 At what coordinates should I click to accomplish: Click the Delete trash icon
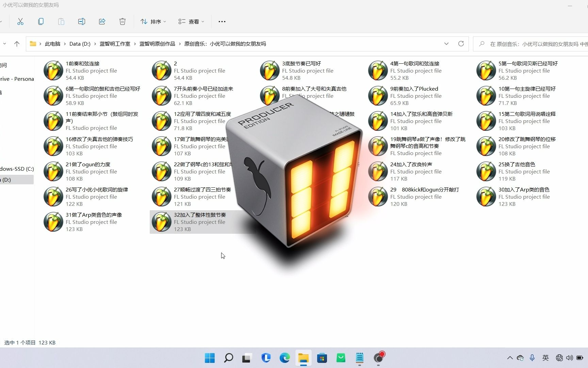coord(122,21)
